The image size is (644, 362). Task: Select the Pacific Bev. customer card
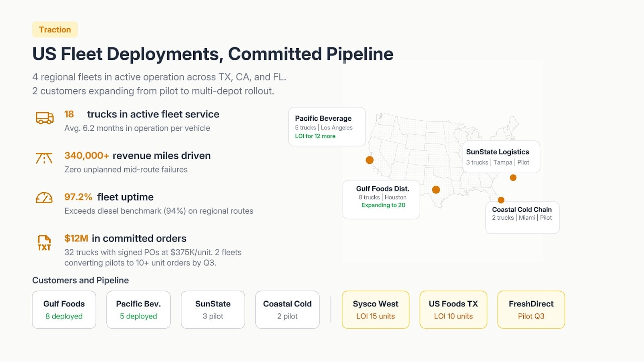(138, 310)
